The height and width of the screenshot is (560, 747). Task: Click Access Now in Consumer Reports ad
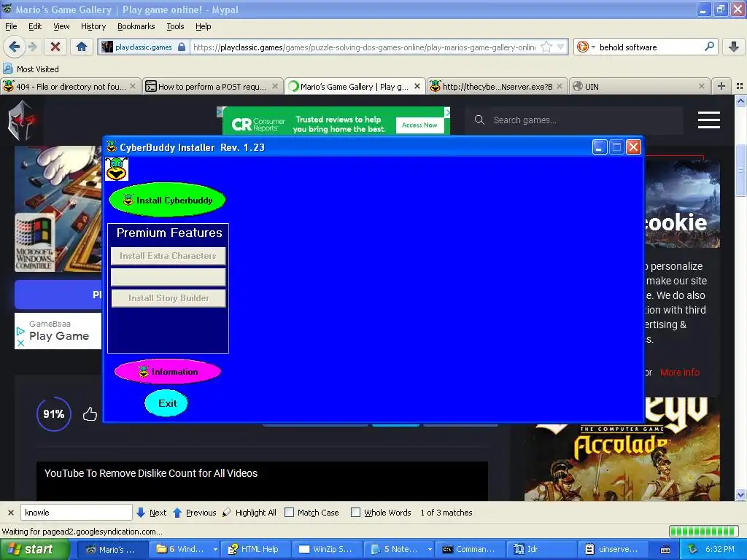point(419,125)
